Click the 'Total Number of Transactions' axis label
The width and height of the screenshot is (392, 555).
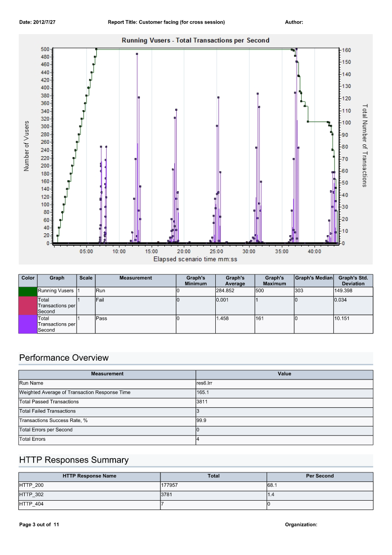[x=365, y=145]
